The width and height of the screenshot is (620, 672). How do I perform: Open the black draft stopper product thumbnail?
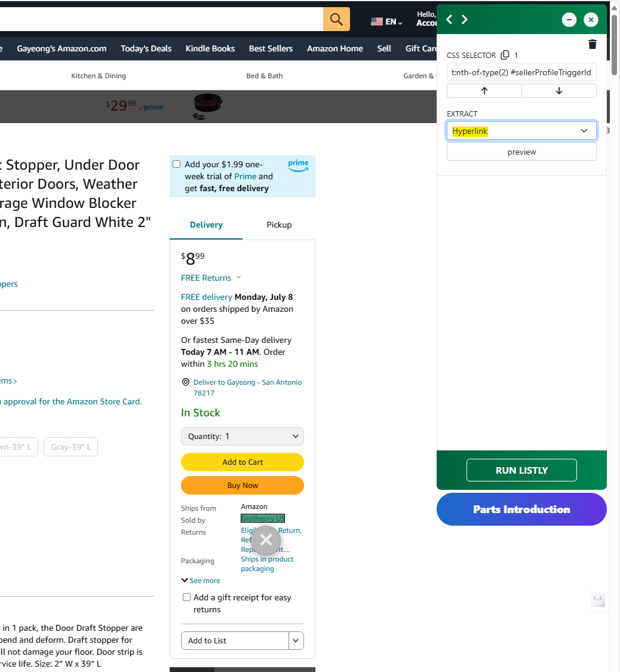point(208,106)
